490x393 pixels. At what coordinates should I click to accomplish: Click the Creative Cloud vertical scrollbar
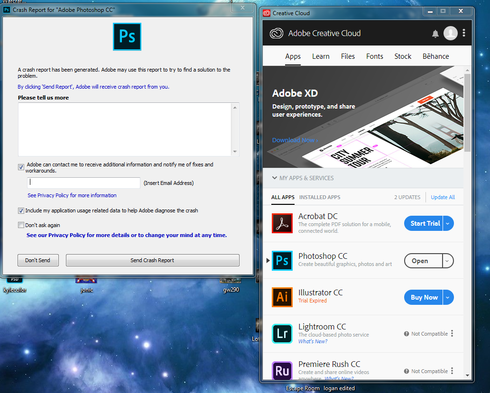467,113
